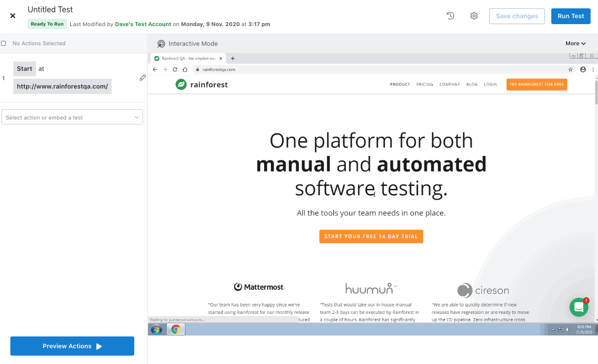Click the http://www.rainforestqa.com/ URL chip

click(62, 86)
